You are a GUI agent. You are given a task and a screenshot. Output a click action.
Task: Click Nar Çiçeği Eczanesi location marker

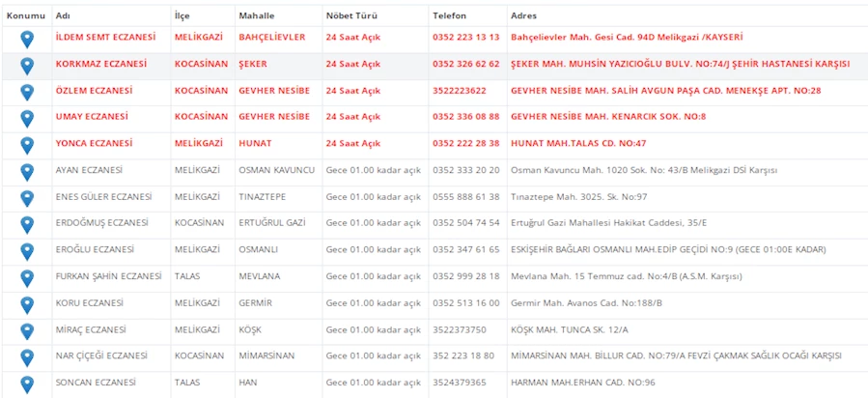click(x=27, y=358)
